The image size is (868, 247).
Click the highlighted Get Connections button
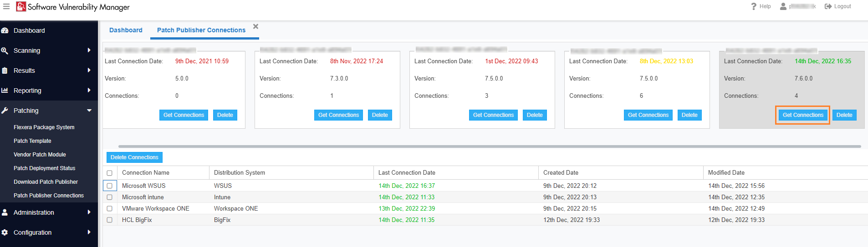point(802,115)
